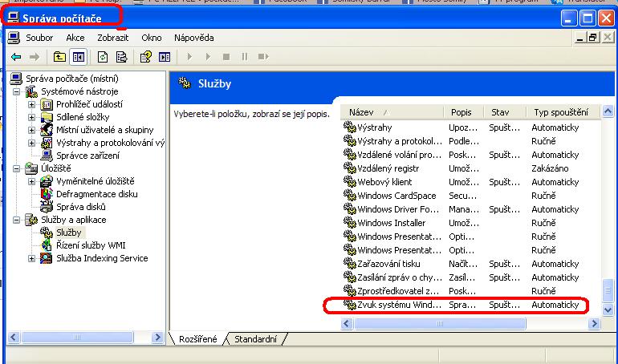Select the Výstrahy service row
The width and height of the screenshot is (618, 364).
tap(472, 127)
